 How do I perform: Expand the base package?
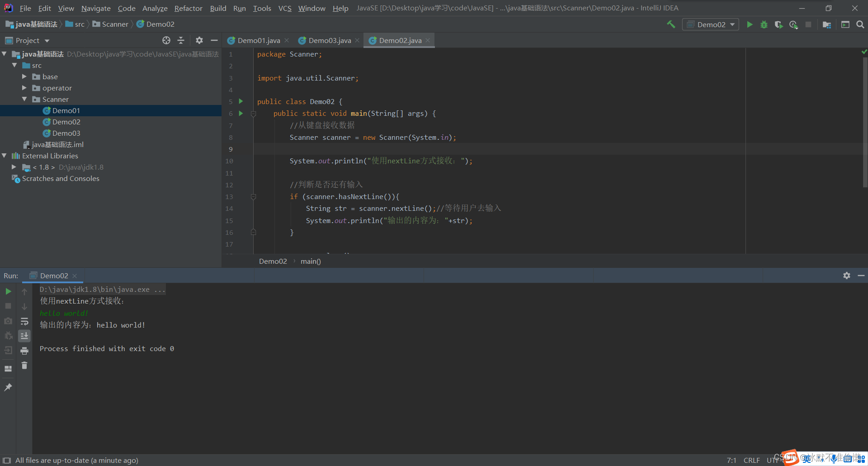click(x=24, y=76)
